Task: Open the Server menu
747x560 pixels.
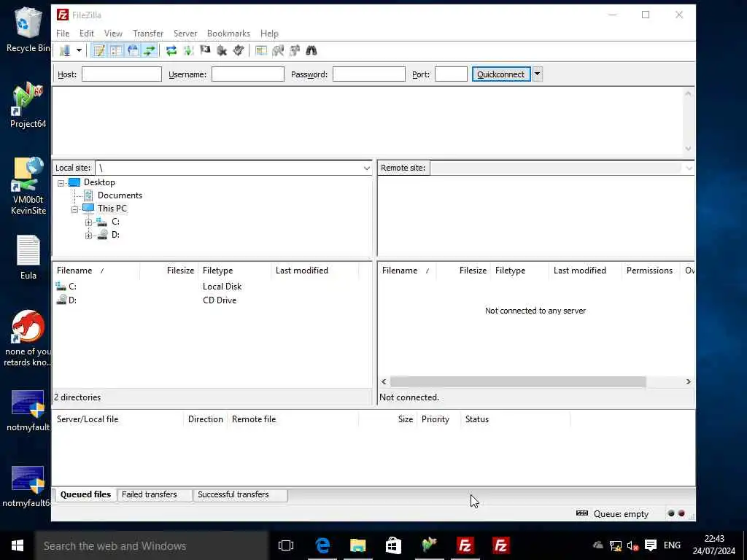Action: coord(185,34)
